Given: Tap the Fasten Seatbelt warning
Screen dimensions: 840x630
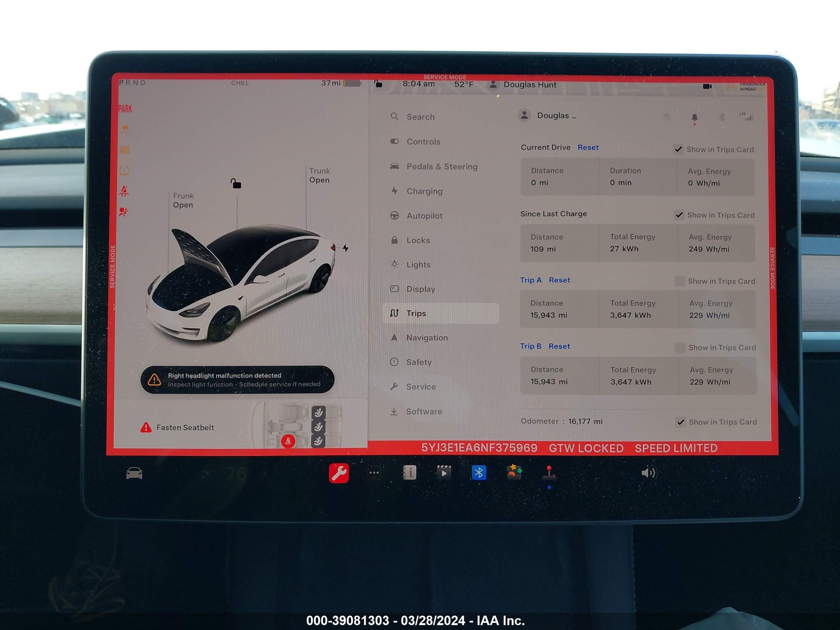Looking at the screenshot, I should click(x=177, y=427).
